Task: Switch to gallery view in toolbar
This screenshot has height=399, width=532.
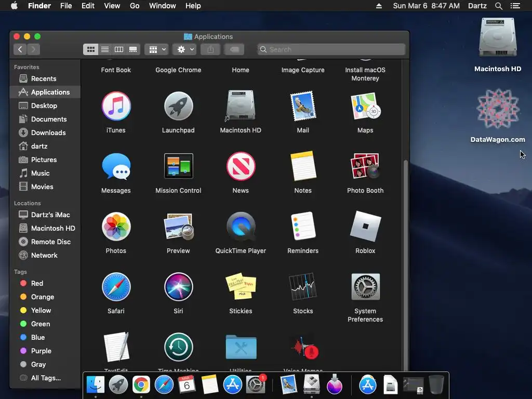Action: click(x=133, y=49)
